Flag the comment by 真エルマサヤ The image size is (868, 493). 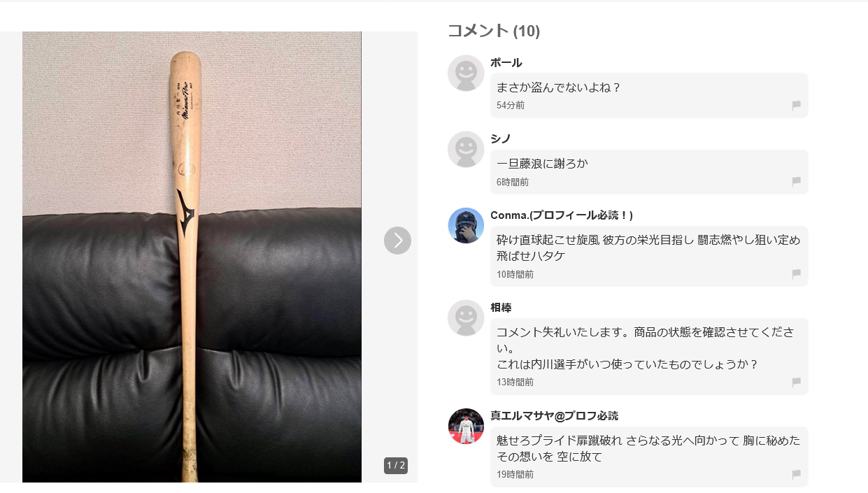coord(796,475)
